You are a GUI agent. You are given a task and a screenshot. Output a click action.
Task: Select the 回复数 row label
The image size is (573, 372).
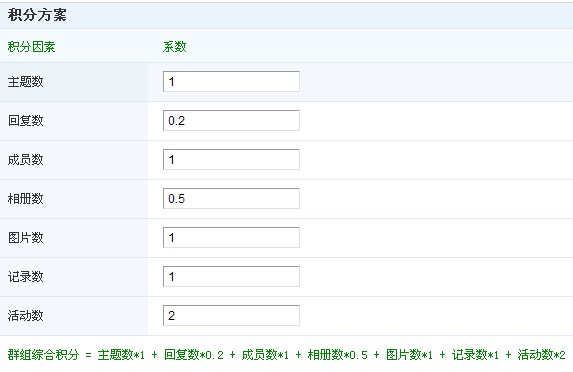(26, 121)
